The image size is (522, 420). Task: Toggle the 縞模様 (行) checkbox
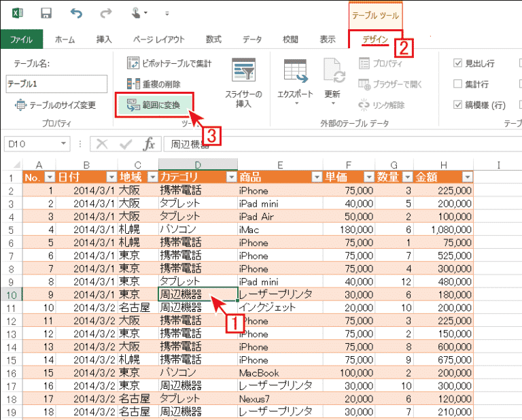tap(457, 105)
